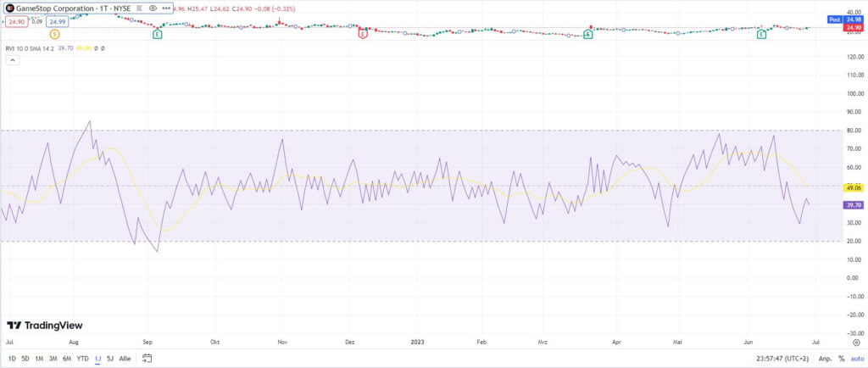Image resolution: width=868 pixels, height=368 pixels.
Task: Click the green E earnings marker near June
Action: [x=762, y=34]
